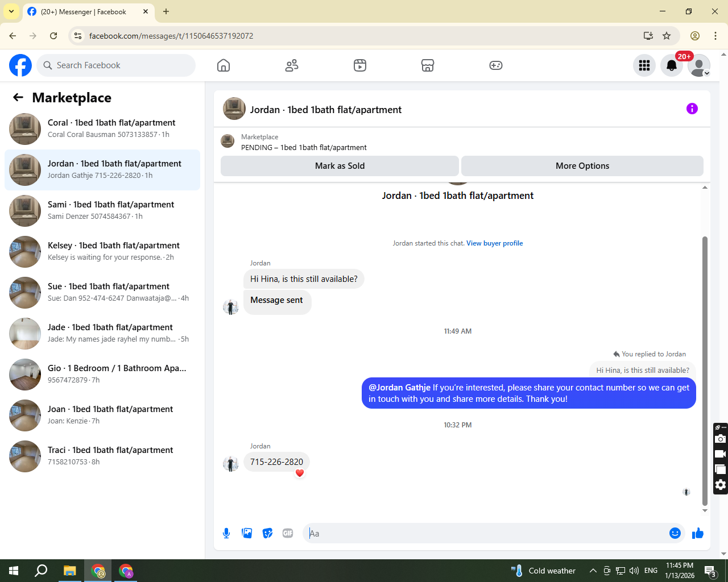Click the install app icon in the address bar
The width and height of the screenshot is (728, 582).
648,36
